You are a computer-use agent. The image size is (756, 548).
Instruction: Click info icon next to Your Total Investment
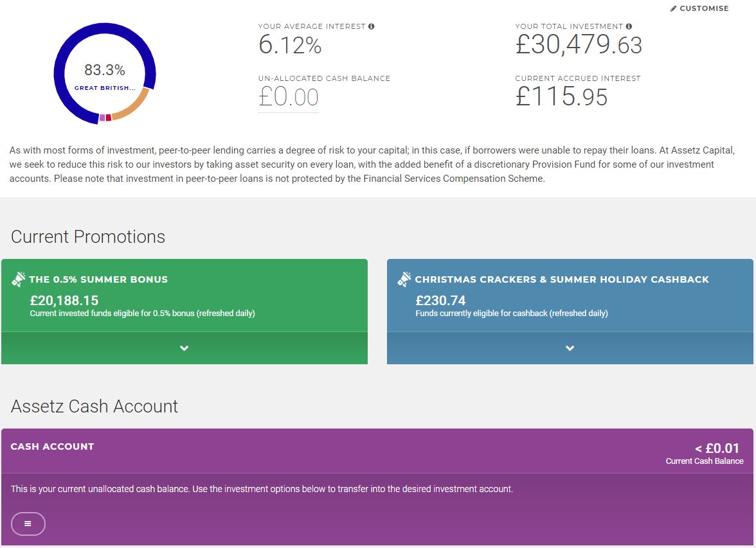(629, 26)
